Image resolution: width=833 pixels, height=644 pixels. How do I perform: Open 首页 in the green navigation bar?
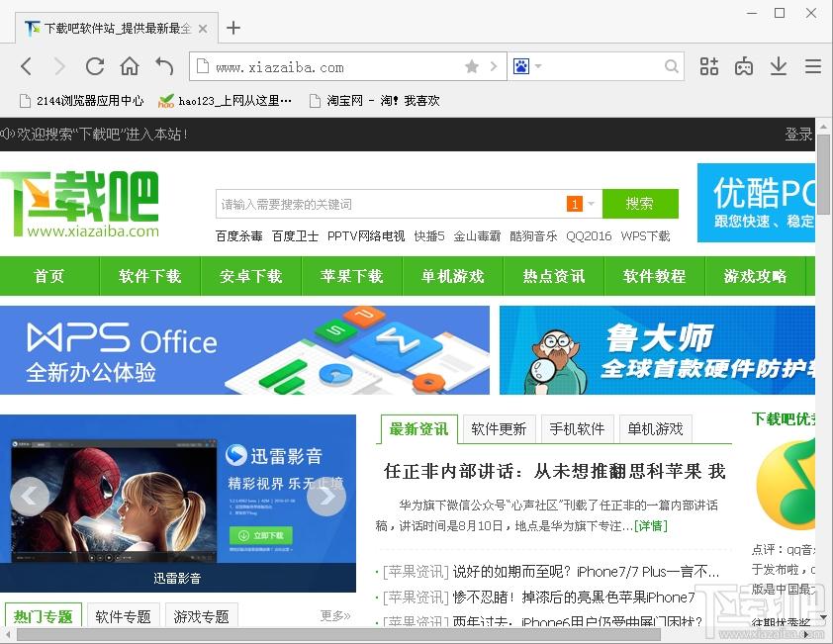click(x=48, y=276)
